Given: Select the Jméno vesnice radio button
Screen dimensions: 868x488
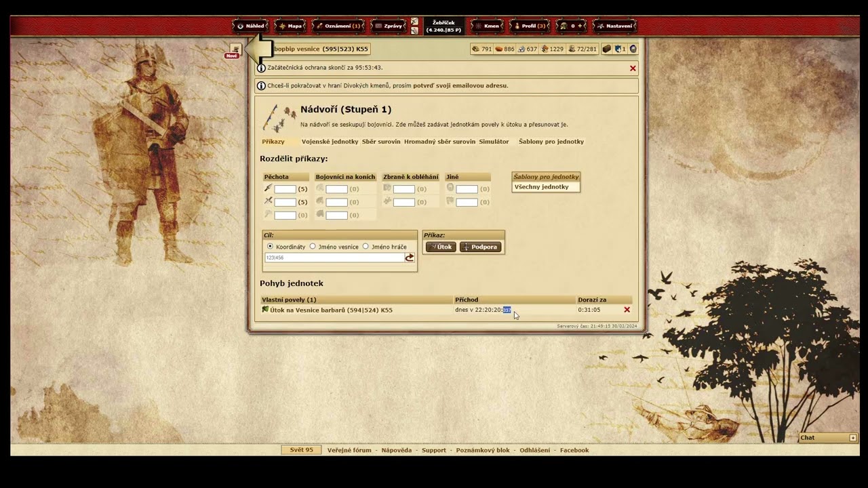Looking at the screenshot, I should pos(313,247).
